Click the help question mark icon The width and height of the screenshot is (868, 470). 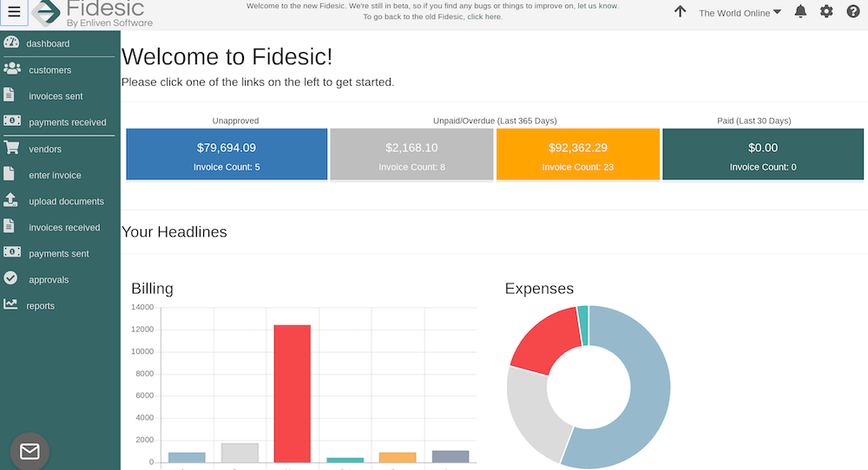click(852, 12)
